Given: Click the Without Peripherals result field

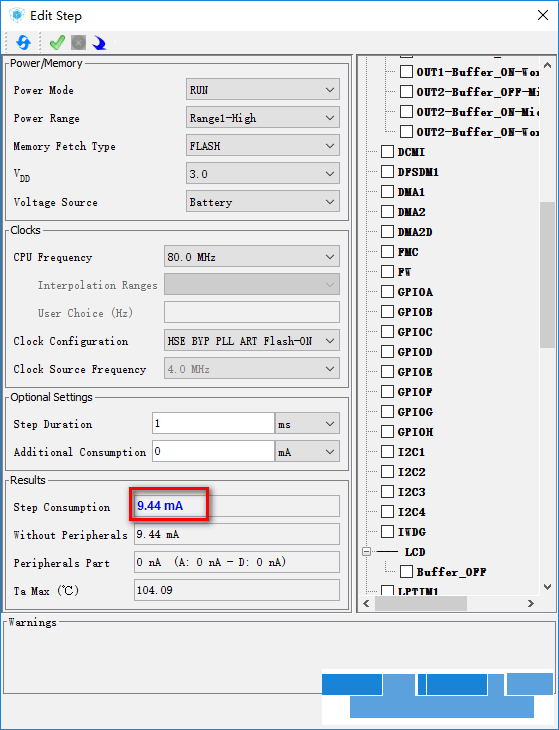Looking at the screenshot, I should (237, 534).
